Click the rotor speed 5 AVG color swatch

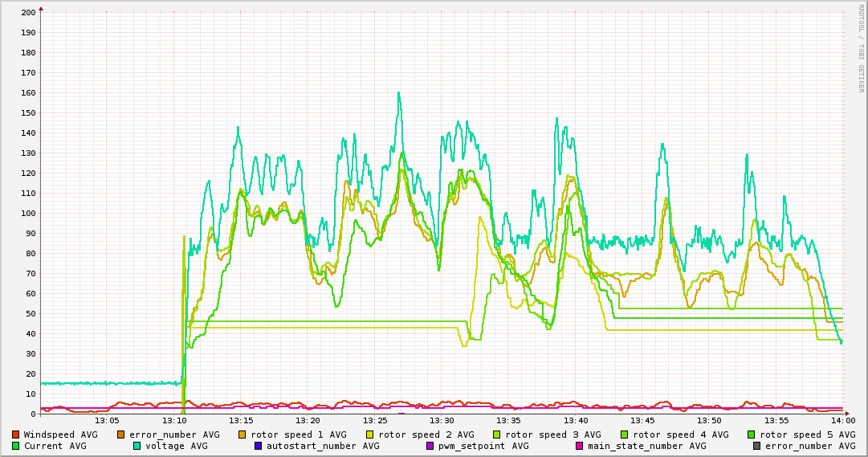tap(752, 435)
